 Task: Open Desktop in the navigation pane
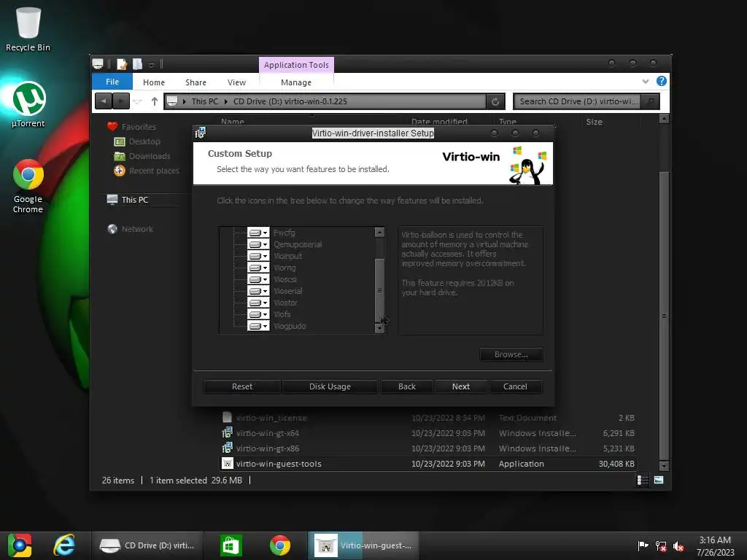pos(144,141)
